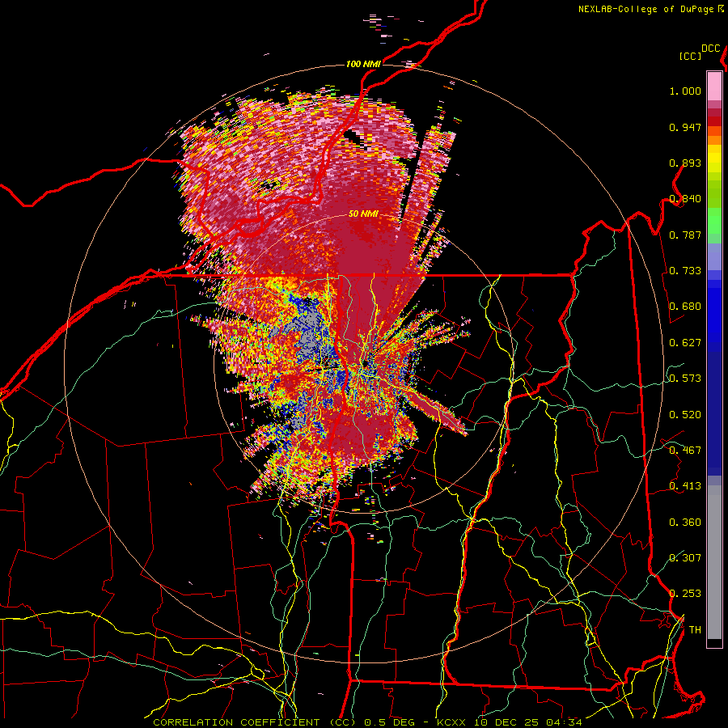728x728 pixels.
Task: Click the NEXLAB-College of DuPage credit text
Action: pos(645,9)
